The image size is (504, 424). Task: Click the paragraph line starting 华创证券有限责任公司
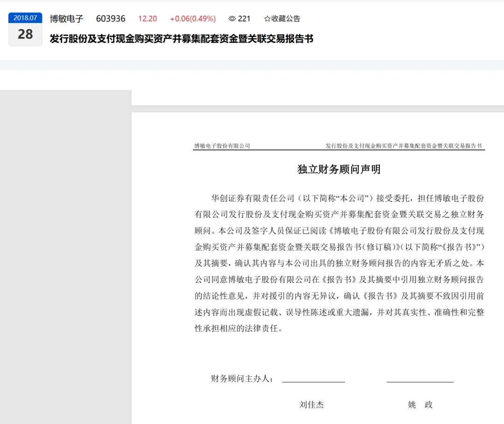click(348, 198)
